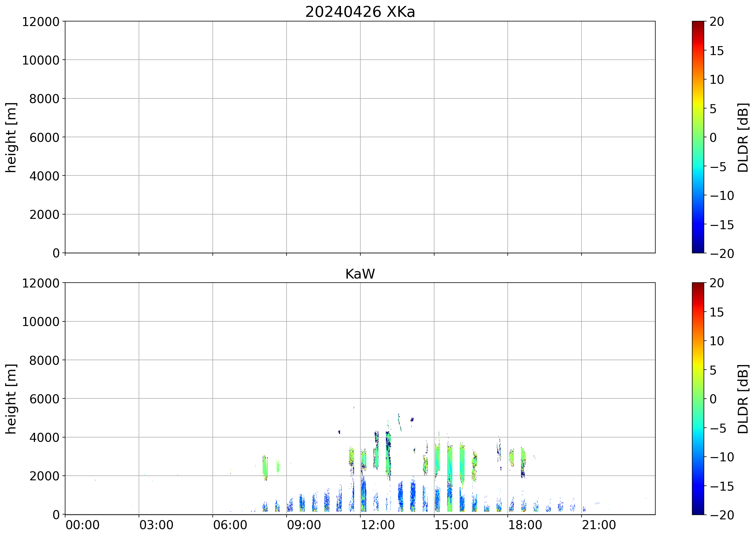Click the bottom colorbar near -15 dB blue
The height and width of the screenshot is (537, 756).
698,486
